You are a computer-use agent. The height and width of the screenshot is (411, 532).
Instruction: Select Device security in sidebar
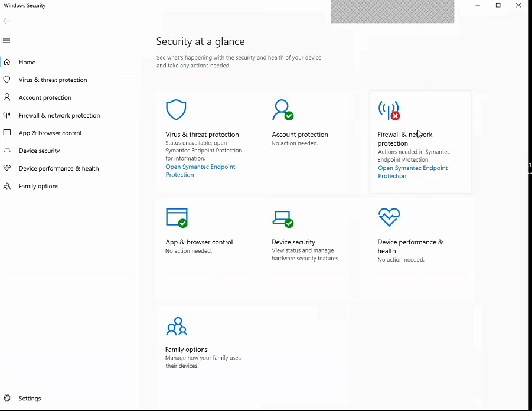coord(40,151)
